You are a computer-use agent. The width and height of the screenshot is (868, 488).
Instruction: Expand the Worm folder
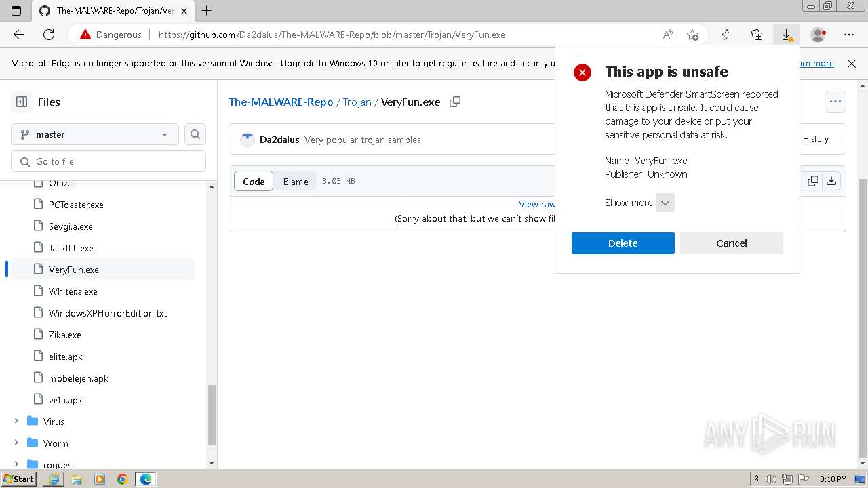[x=16, y=443]
